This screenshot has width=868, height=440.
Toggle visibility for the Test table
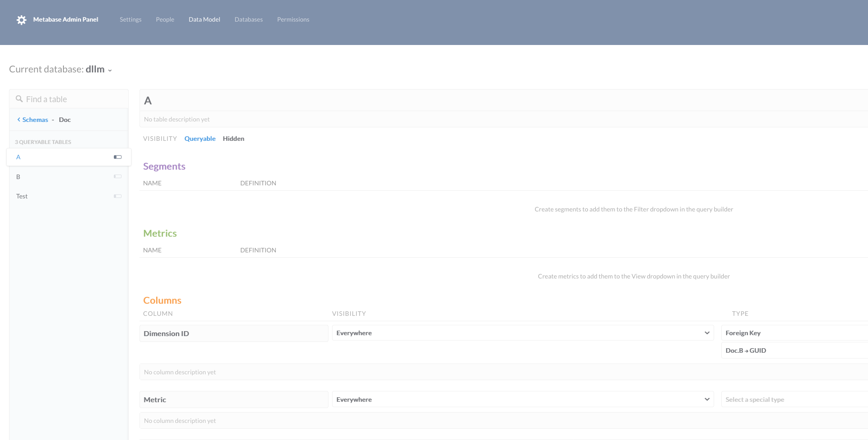tap(117, 196)
